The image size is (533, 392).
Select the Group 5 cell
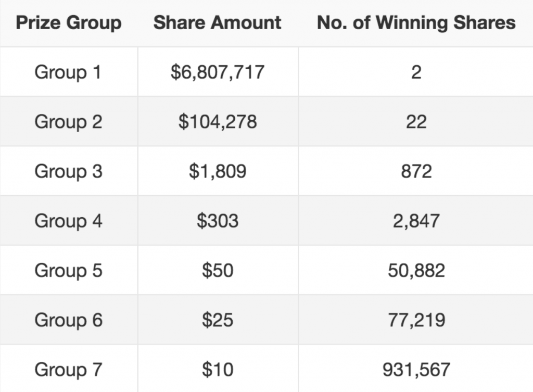pyautogui.click(x=68, y=270)
